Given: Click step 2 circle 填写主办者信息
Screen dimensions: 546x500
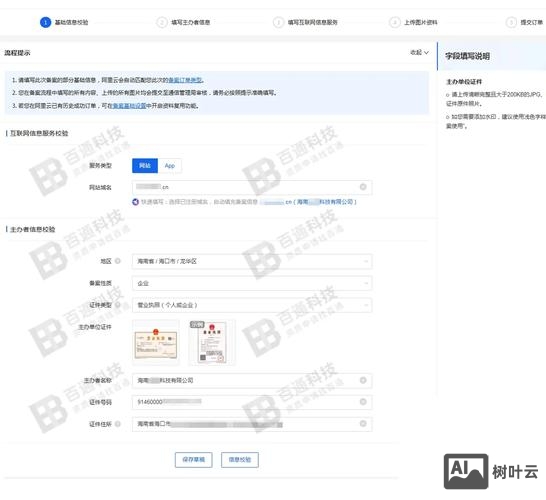Looking at the screenshot, I should tap(162, 22).
